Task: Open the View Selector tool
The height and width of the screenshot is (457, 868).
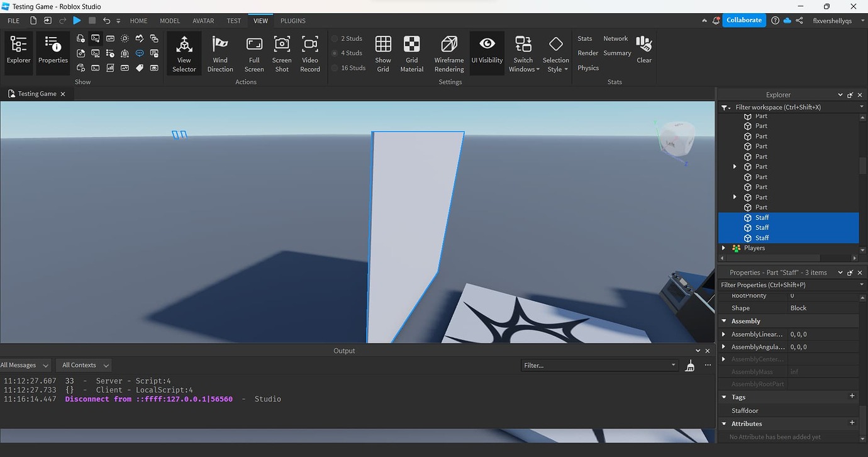Action: [184, 53]
